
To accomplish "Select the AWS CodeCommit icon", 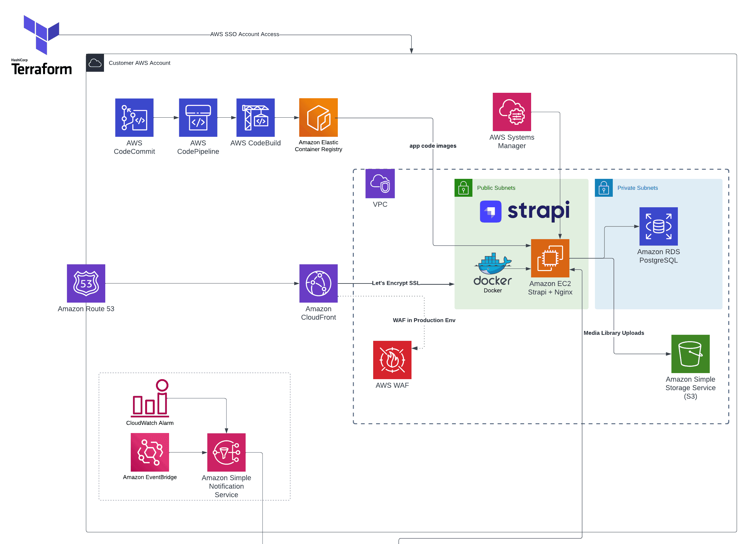I will (134, 117).
